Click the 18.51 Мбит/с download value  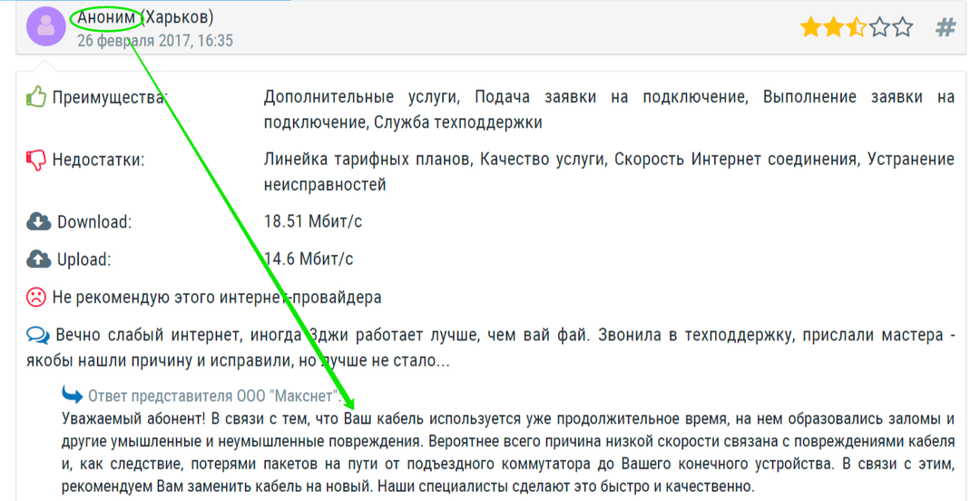pos(312,221)
